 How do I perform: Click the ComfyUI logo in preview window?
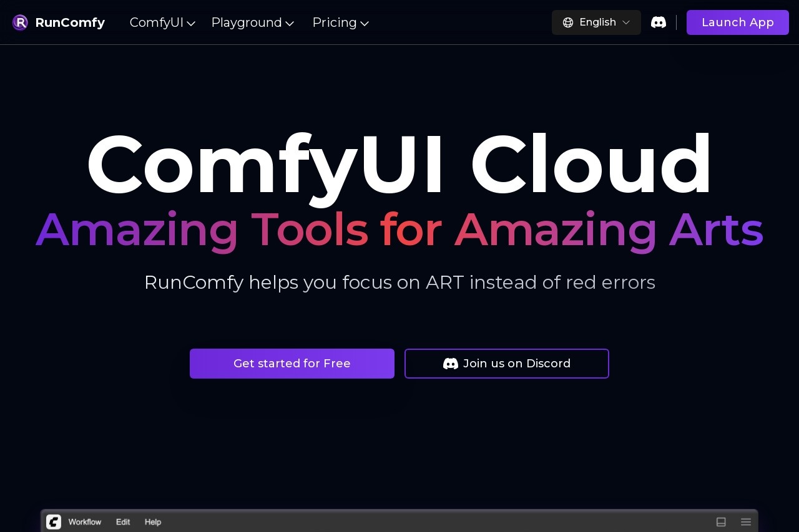click(x=54, y=522)
